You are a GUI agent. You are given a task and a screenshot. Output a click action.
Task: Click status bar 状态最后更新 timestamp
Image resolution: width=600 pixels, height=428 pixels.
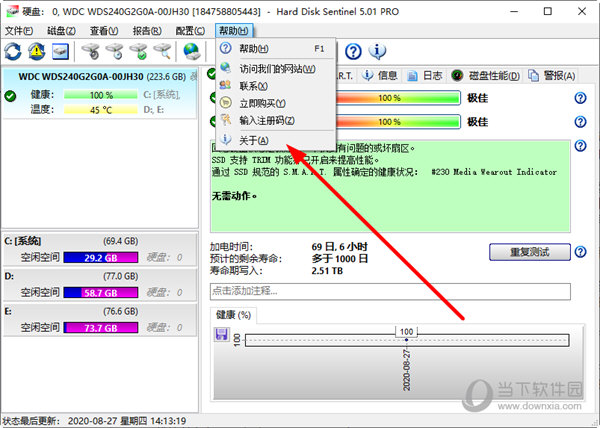point(95,421)
